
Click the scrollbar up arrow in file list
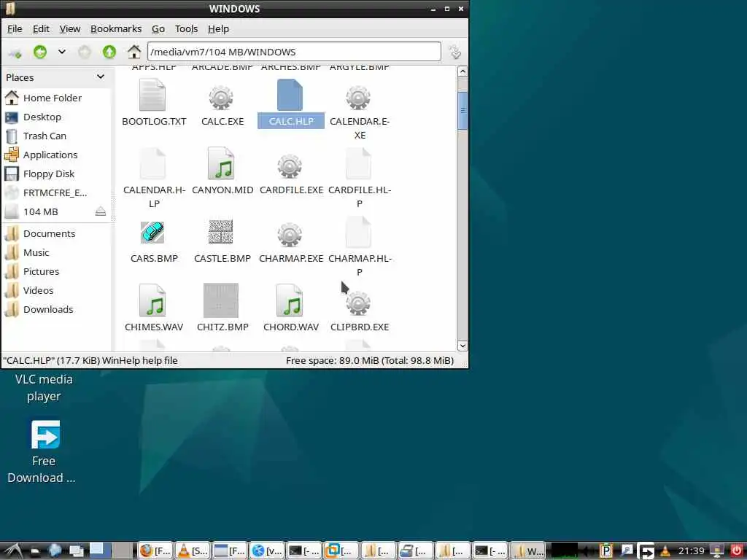pyautogui.click(x=462, y=71)
